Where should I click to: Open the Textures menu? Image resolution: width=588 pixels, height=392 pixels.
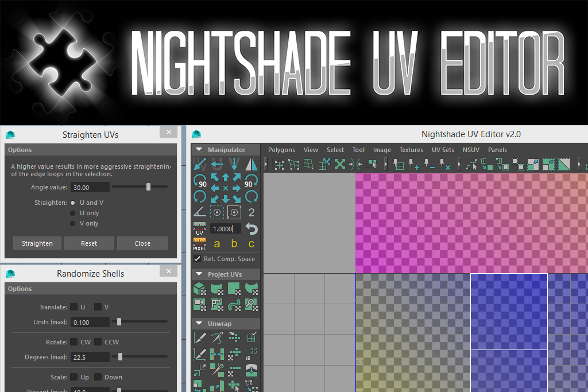[x=411, y=150]
